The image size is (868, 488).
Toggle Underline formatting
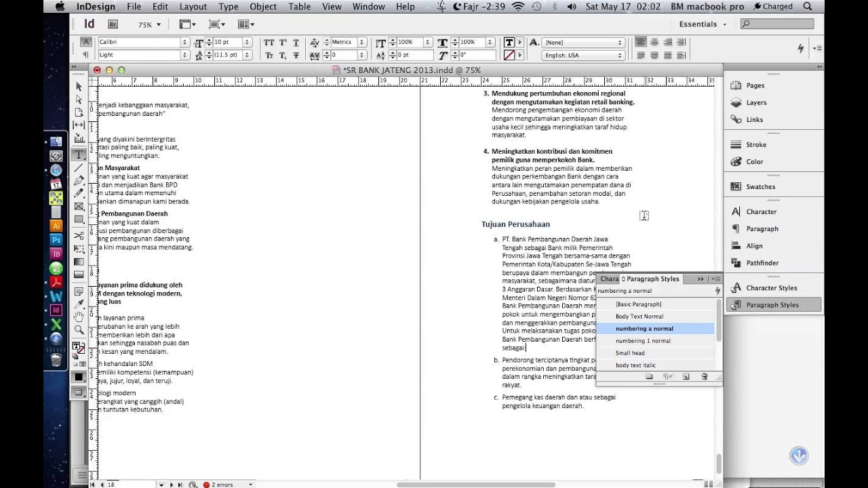coord(297,42)
